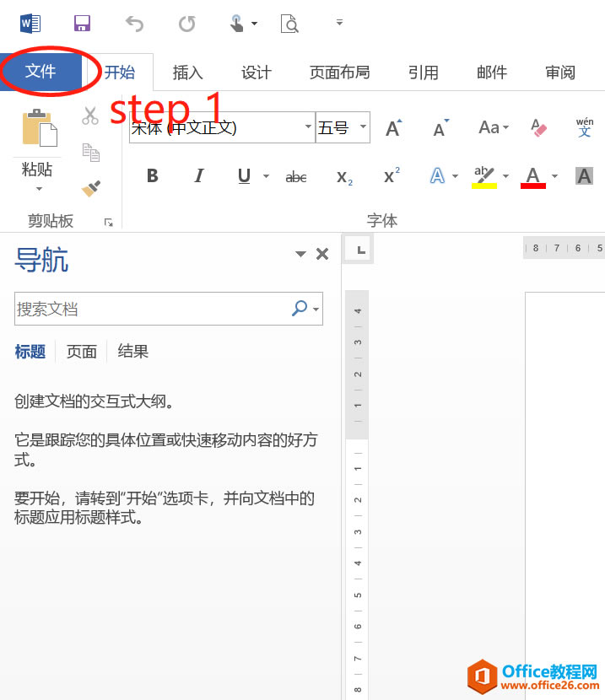Switch to the 插入 (Insert) tab
This screenshot has height=700, width=605.
point(188,73)
